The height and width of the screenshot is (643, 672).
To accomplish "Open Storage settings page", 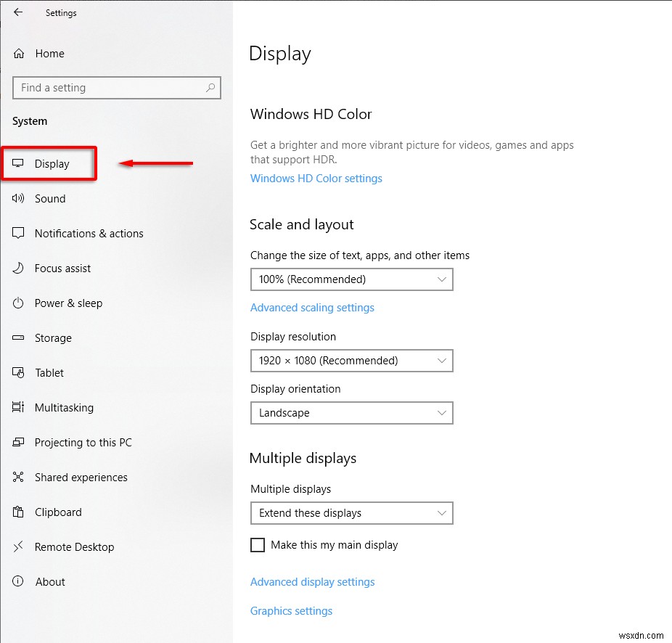I will coord(53,338).
